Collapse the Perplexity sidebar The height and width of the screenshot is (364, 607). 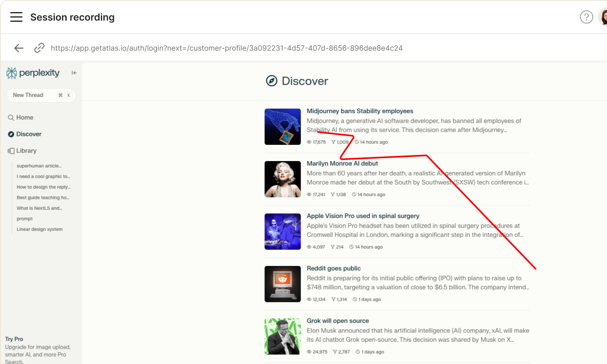click(x=74, y=73)
